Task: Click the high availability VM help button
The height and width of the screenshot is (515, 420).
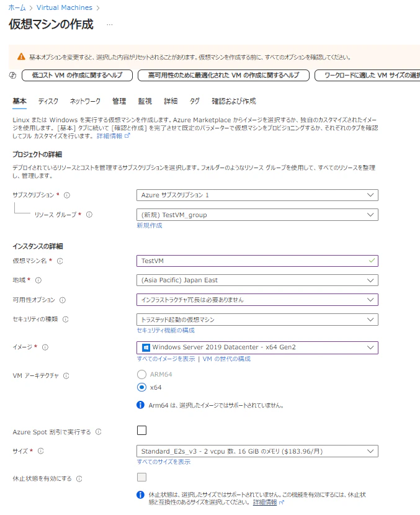Action: click(x=223, y=75)
